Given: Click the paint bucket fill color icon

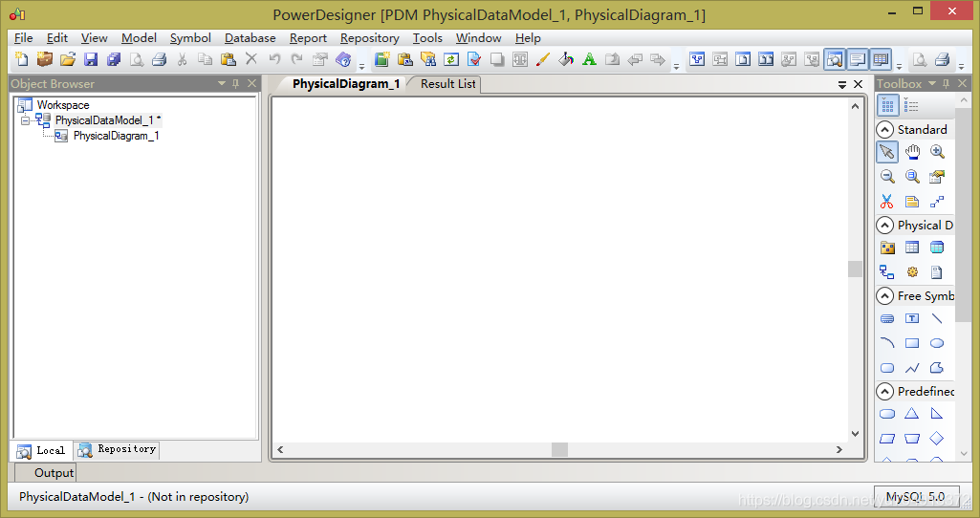Looking at the screenshot, I should (566, 59).
